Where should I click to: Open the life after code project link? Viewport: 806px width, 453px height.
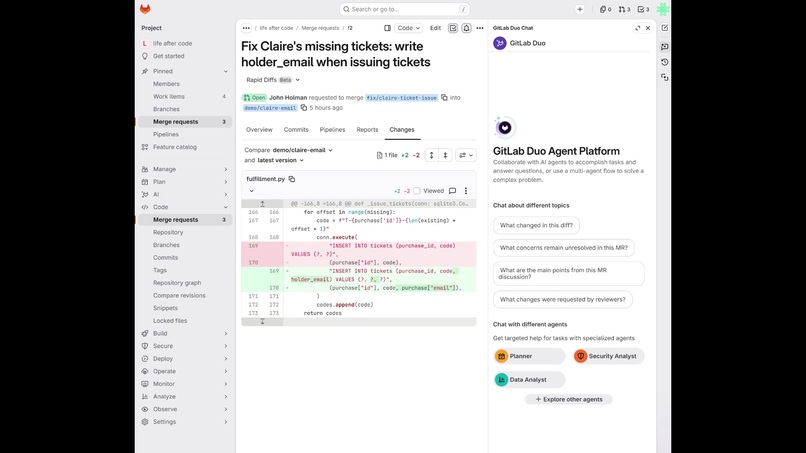[185, 44]
